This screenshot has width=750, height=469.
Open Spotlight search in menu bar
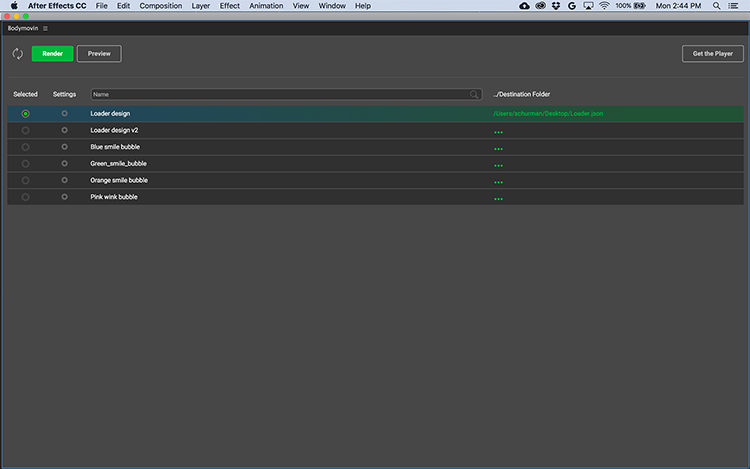[716, 6]
